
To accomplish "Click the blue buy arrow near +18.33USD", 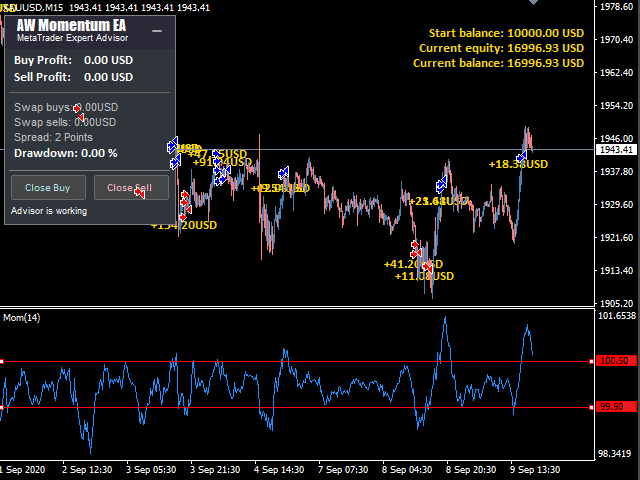I will point(521,157).
